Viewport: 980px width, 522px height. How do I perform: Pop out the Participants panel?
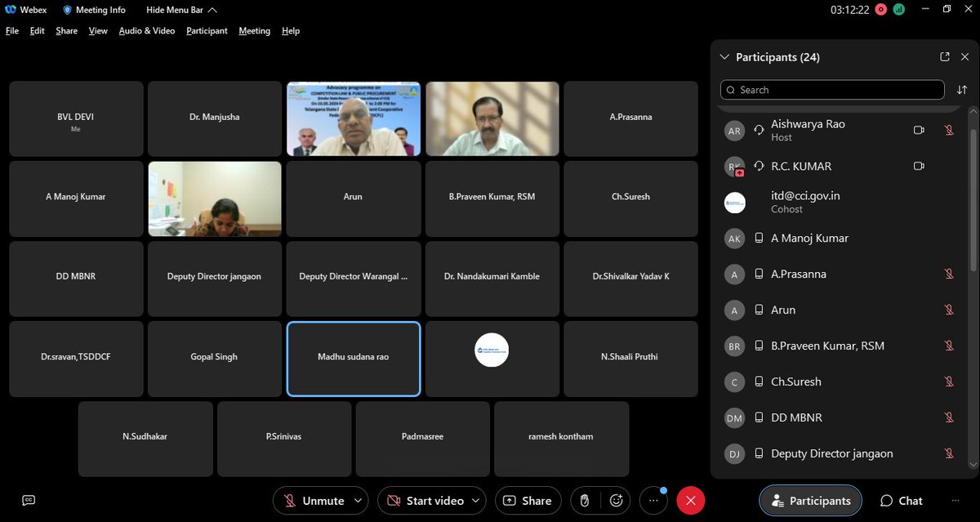pyautogui.click(x=945, y=56)
